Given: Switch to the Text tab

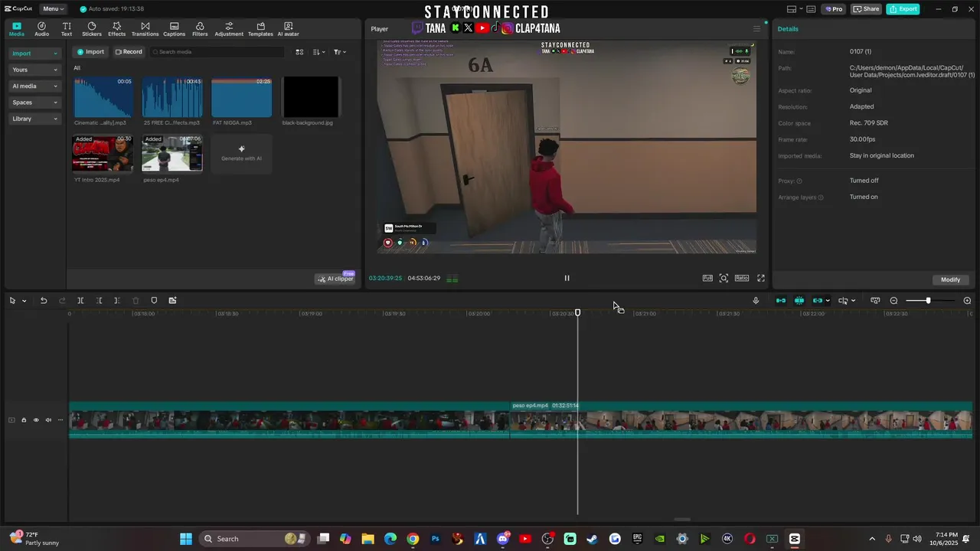Looking at the screenshot, I should pyautogui.click(x=67, y=29).
